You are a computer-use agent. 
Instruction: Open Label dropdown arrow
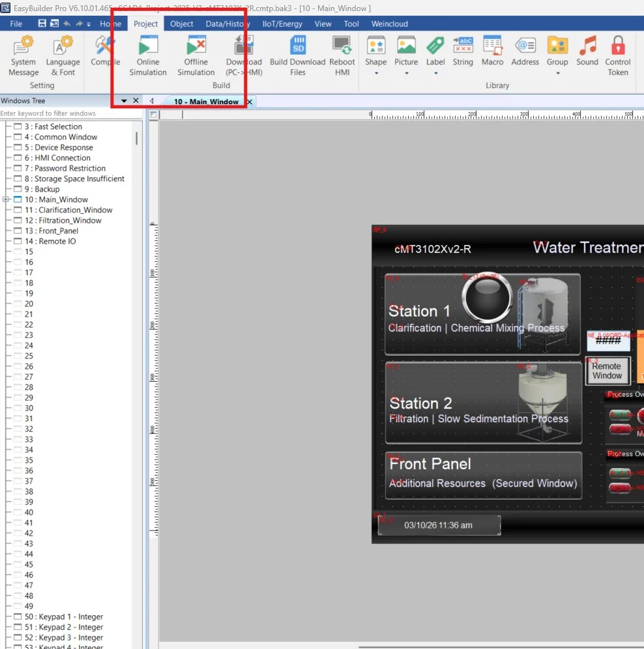point(435,73)
